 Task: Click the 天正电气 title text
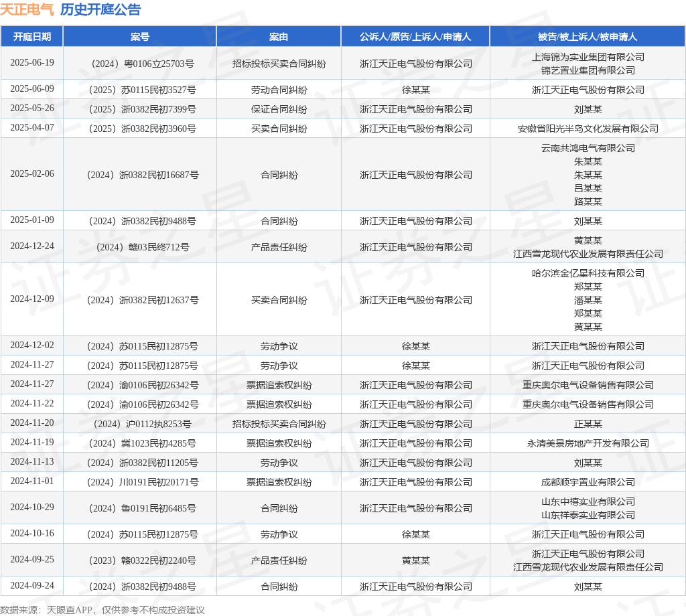click(27, 9)
